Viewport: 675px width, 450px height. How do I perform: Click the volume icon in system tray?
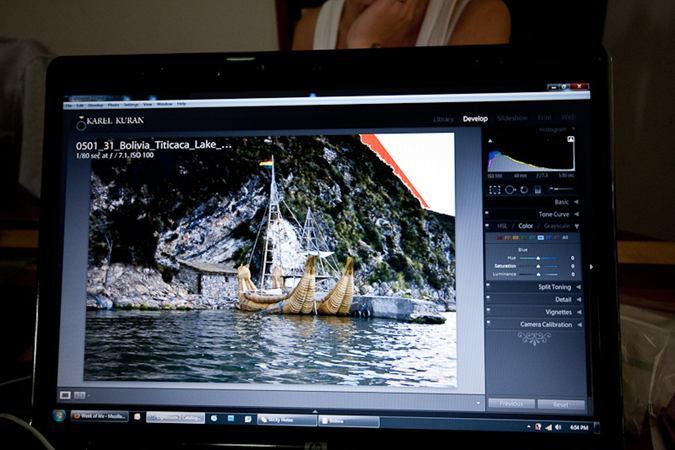coord(558,427)
